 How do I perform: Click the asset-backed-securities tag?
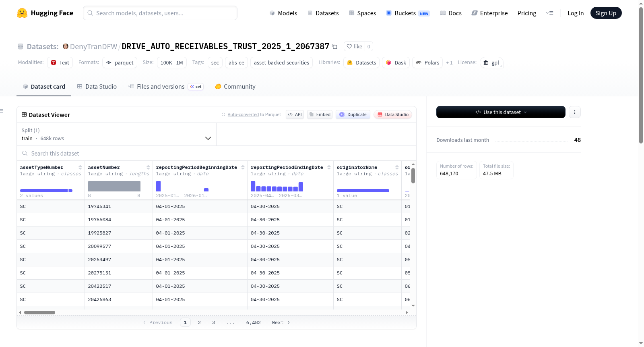[x=281, y=62]
